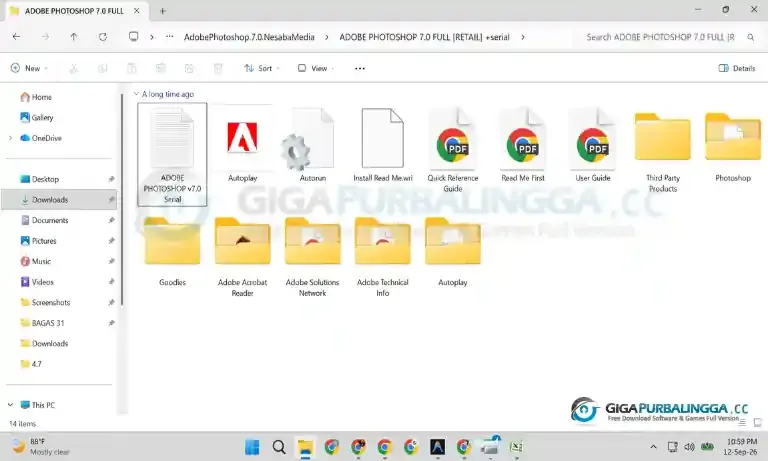Image resolution: width=768 pixels, height=461 pixels.
Task: Open the Autoplay Adobe application file
Action: (x=242, y=145)
